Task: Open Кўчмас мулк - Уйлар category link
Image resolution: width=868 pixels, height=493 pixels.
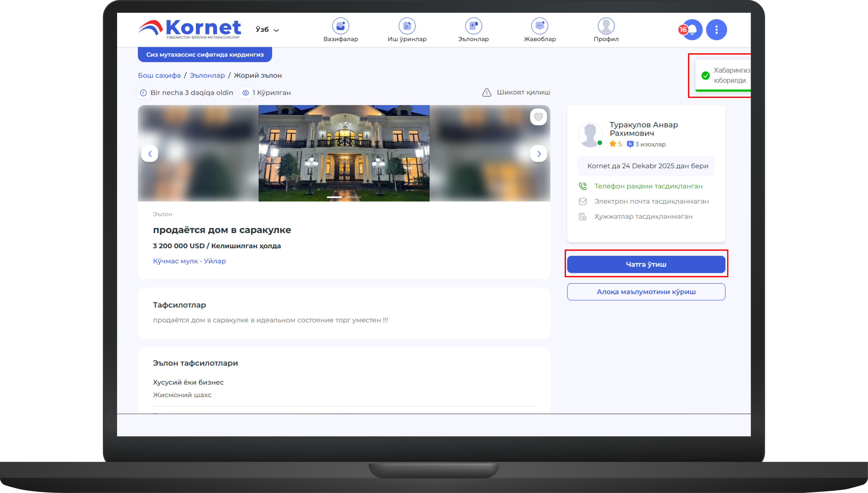Action: click(x=189, y=261)
